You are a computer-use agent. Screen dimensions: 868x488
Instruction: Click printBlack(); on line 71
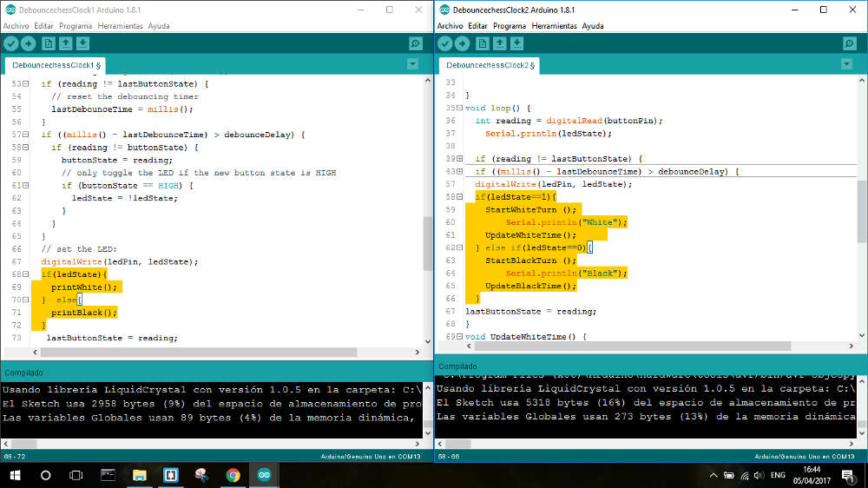(x=84, y=313)
